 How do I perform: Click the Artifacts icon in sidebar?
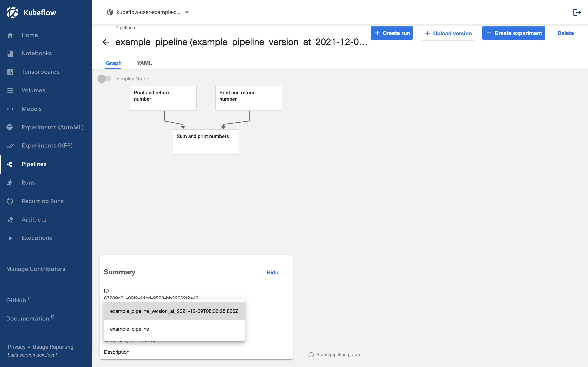(10, 219)
